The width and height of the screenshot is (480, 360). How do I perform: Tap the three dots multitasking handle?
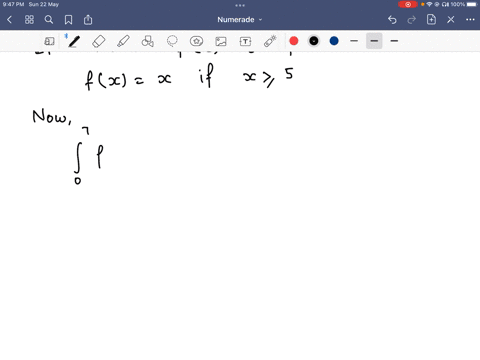pyautogui.click(x=240, y=5)
